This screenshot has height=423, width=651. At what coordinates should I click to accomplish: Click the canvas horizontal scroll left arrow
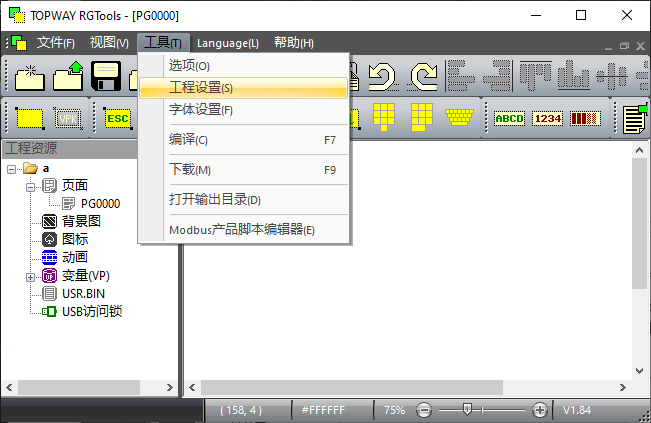192,387
